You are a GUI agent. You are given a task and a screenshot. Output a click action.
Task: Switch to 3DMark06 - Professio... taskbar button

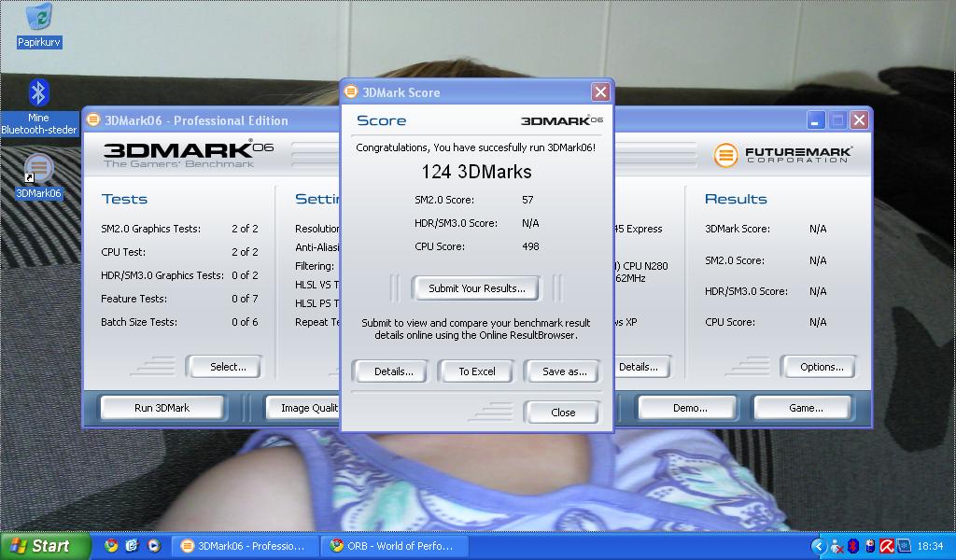pos(246,546)
